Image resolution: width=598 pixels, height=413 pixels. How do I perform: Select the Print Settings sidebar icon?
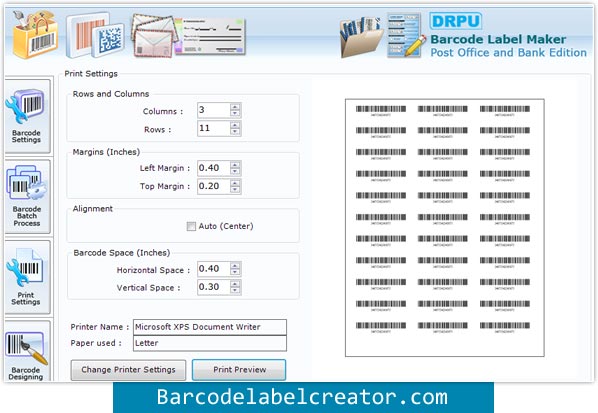(26, 277)
